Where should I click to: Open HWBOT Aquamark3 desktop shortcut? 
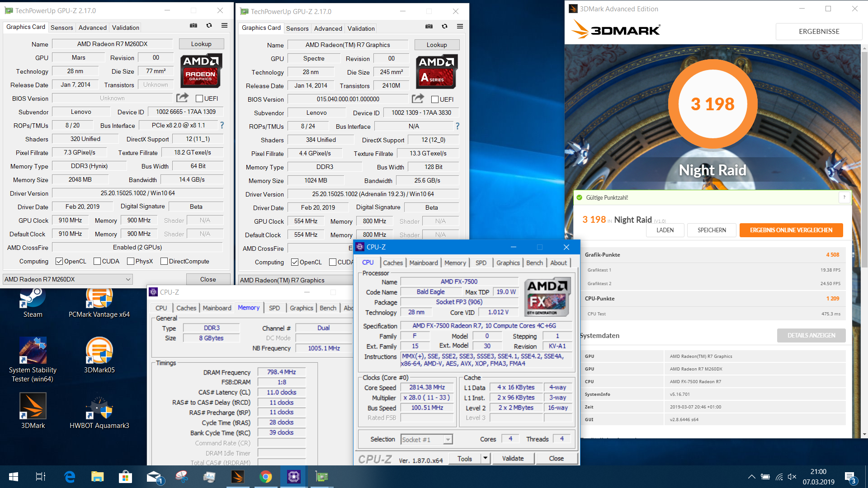[x=99, y=412]
